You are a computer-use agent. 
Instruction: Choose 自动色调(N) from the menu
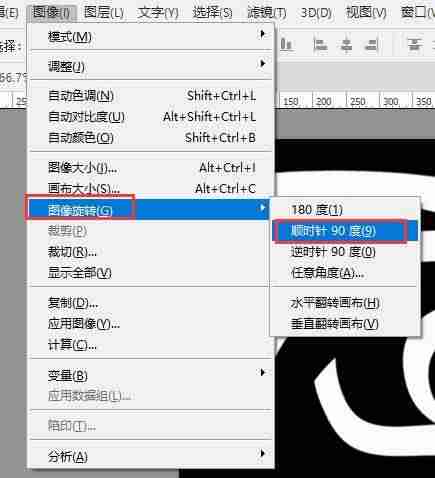[x=151, y=96]
